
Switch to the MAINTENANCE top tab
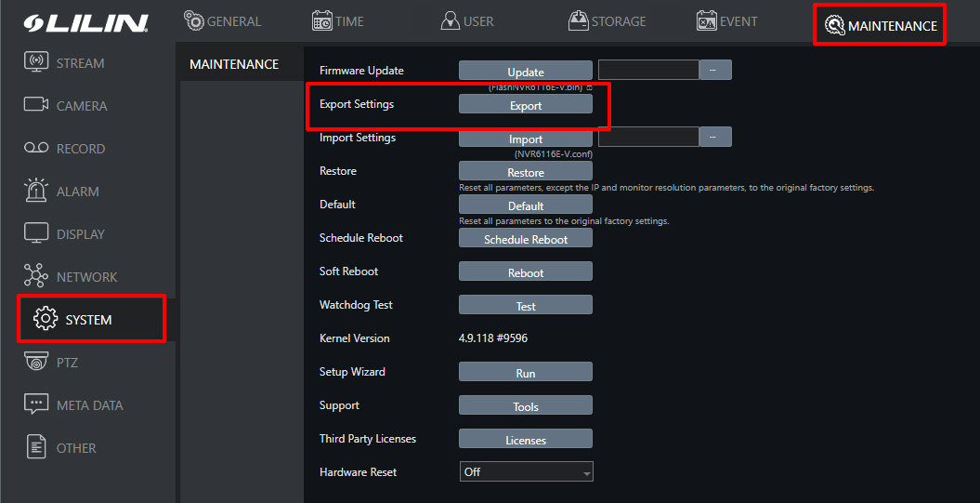tap(880, 25)
